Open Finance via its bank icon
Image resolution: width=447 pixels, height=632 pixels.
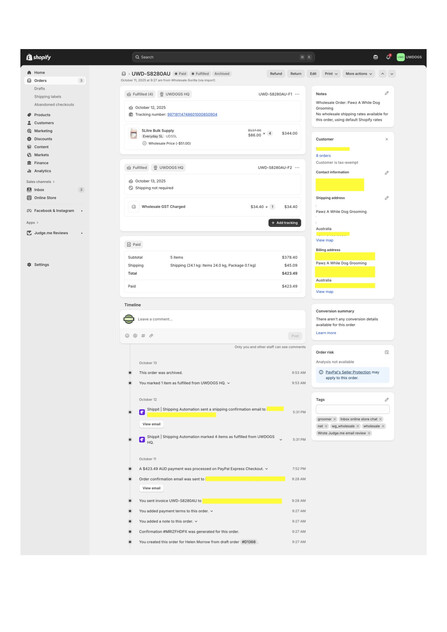pyautogui.click(x=29, y=163)
